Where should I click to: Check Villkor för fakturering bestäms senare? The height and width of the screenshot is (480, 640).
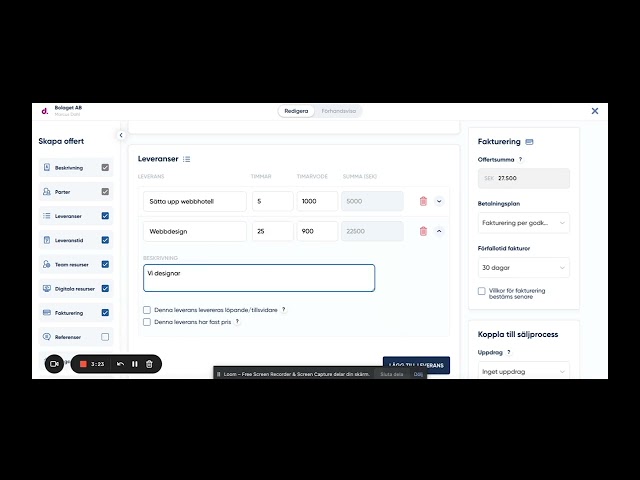click(x=482, y=291)
